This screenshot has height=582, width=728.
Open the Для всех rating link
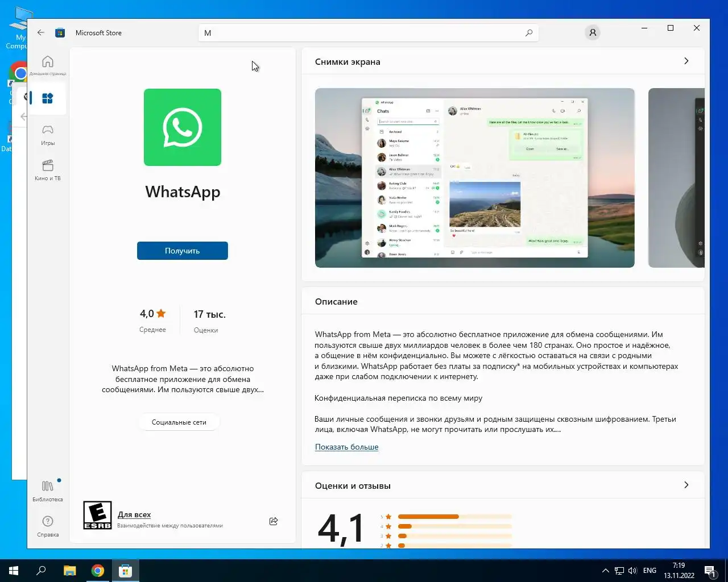[134, 514]
